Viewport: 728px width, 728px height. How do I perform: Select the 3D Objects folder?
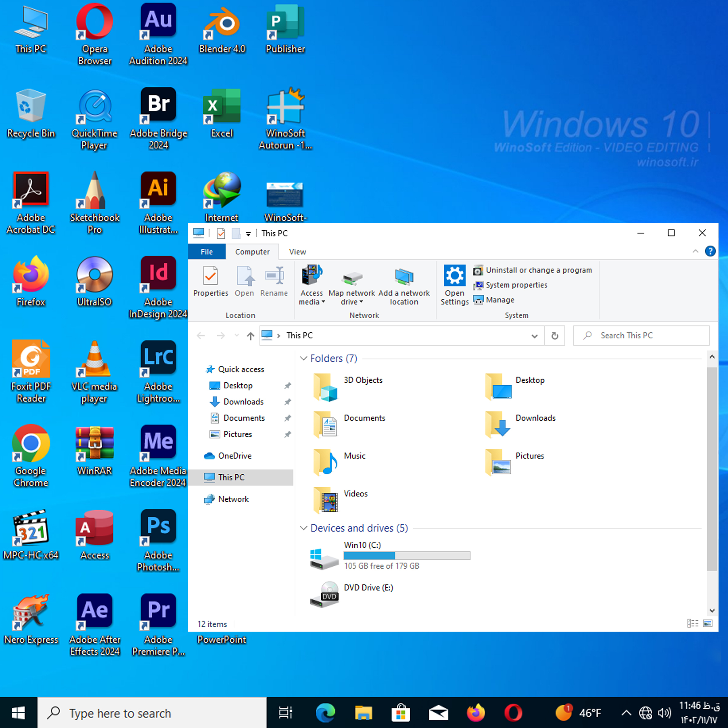click(x=348, y=387)
